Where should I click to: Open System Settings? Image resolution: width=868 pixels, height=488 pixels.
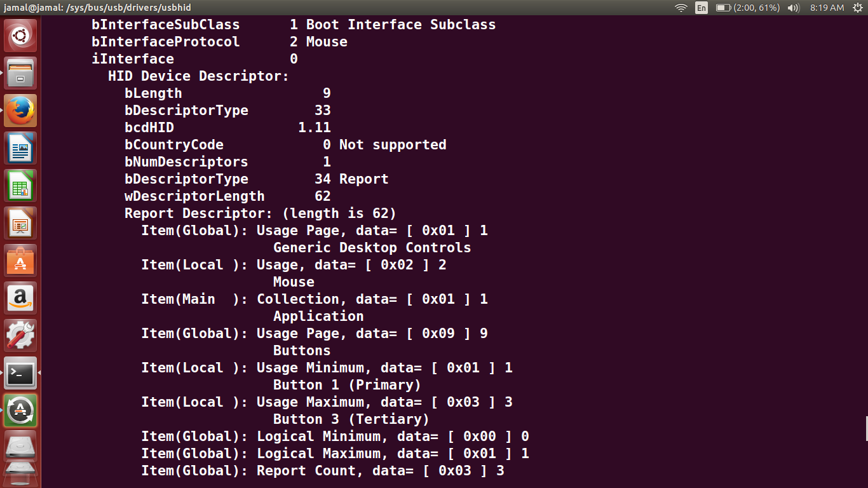coord(20,335)
